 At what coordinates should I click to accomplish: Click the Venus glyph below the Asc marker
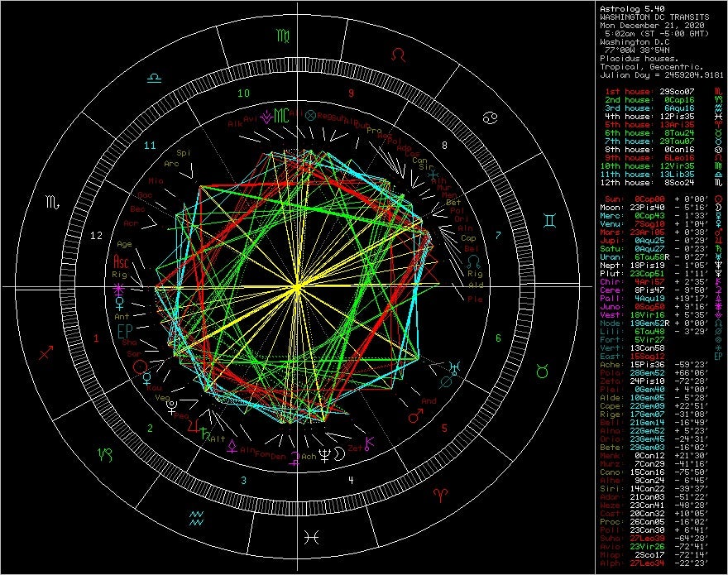coord(119,304)
